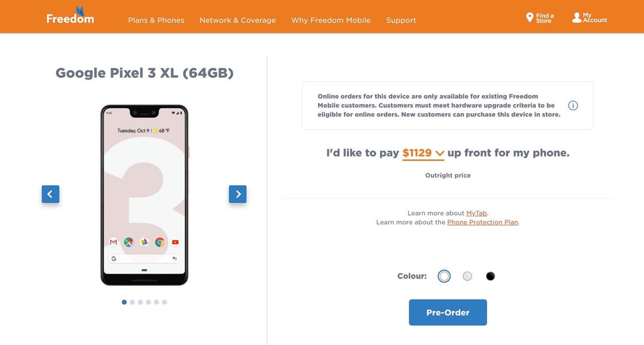Open the Phone Protection Plan link
The height and width of the screenshot is (345, 644).
click(482, 223)
